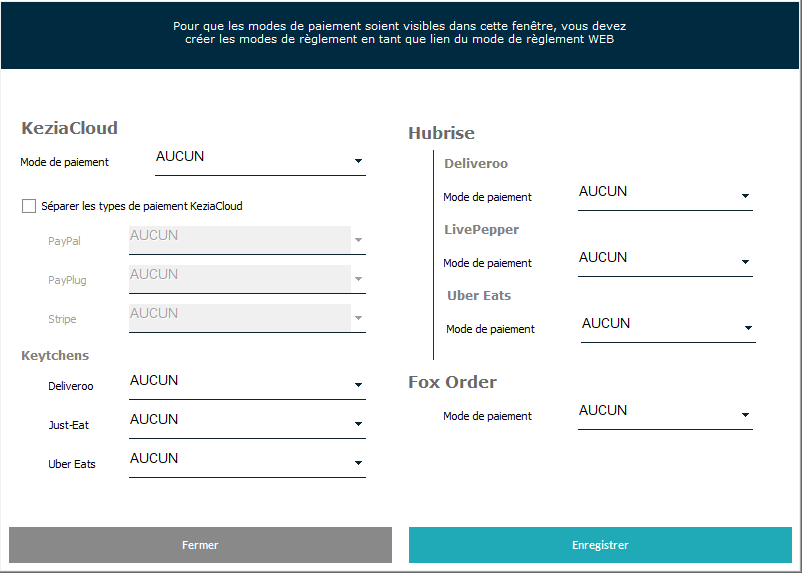Image resolution: width=802 pixels, height=573 pixels.
Task: Open Hubrise Deliveroo payment mode dropdown
Action: [745, 196]
